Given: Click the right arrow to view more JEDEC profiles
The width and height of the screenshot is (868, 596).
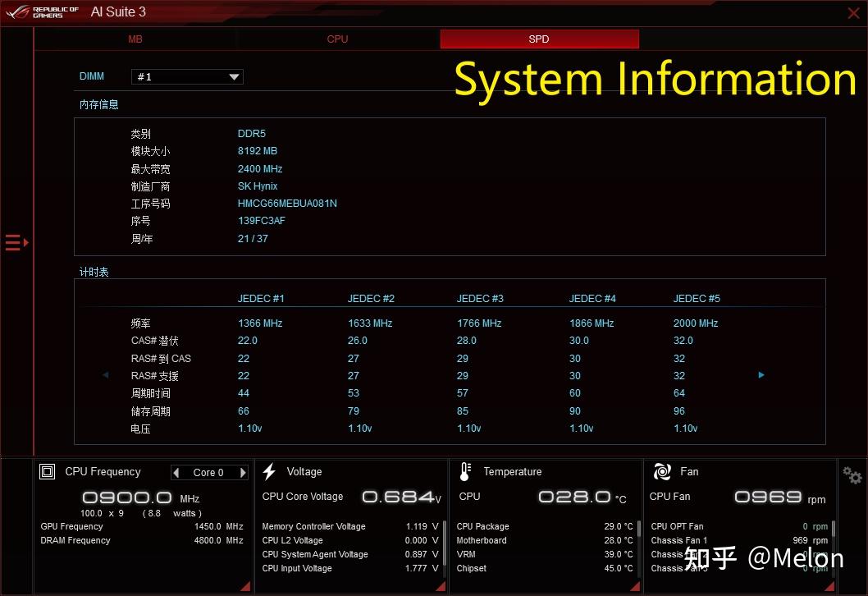Looking at the screenshot, I should click(761, 375).
